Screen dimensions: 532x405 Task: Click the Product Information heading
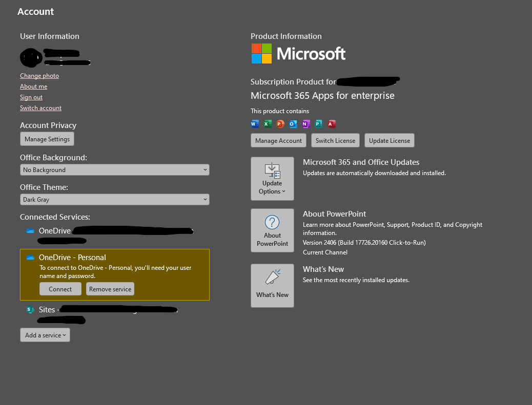(286, 36)
